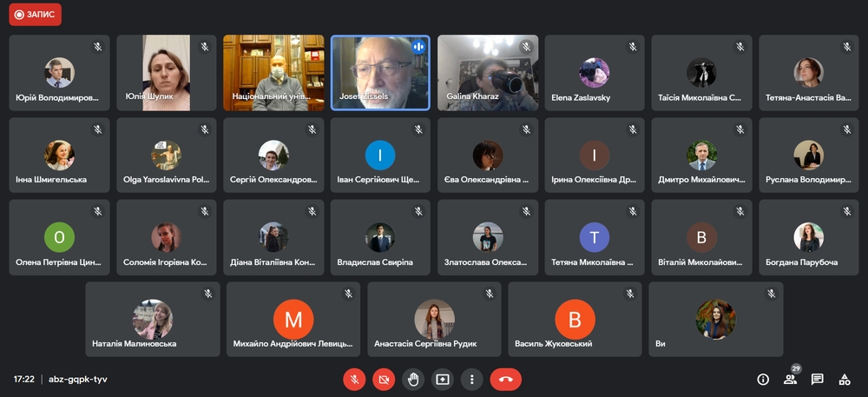Viewport: 868px width, 397px height.
Task: Raise your hand in the meeting
Action: point(413,379)
